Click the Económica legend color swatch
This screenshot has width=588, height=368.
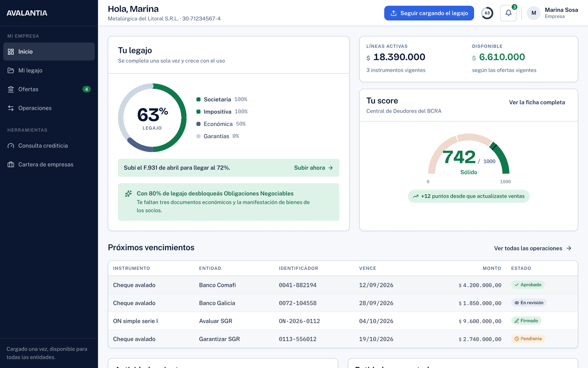198,124
